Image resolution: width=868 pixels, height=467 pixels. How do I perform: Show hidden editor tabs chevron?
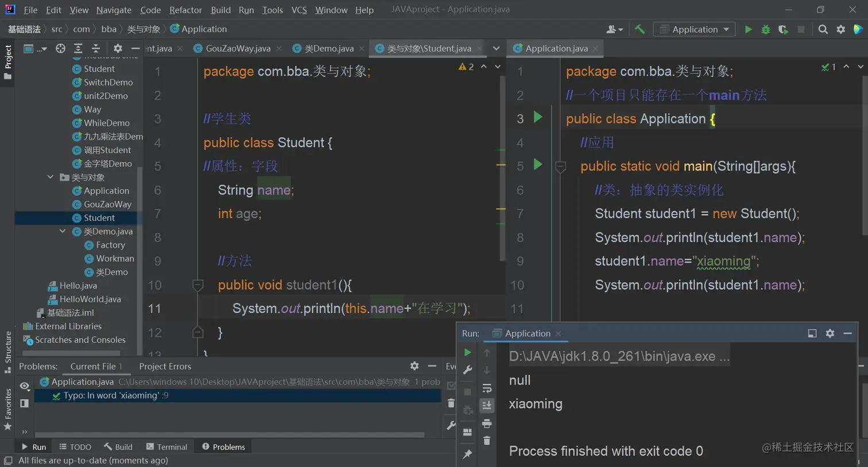pyautogui.click(x=496, y=49)
